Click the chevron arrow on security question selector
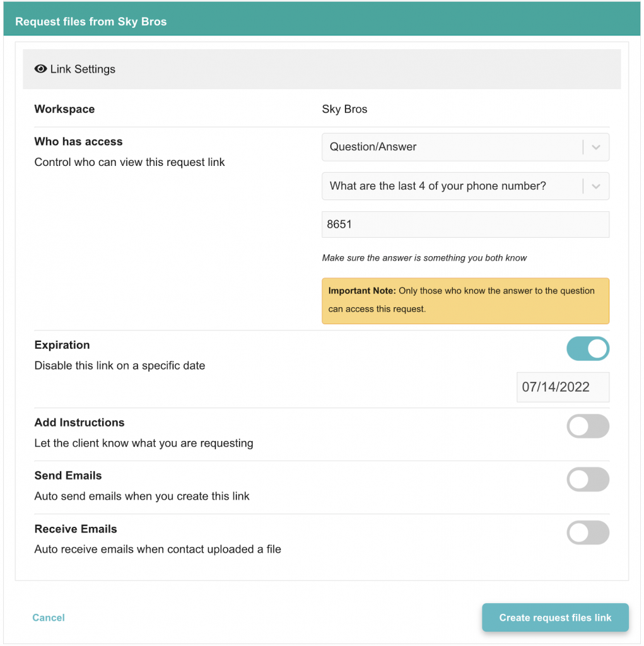This screenshot has width=644, height=646. click(596, 186)
